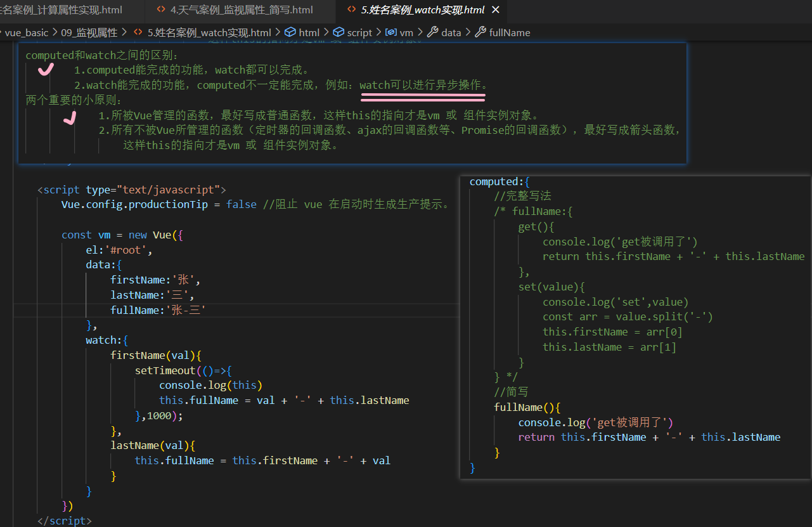Click underlined text 'watch可以进行异步操作'
The image size is (812, 527).
click(x=423, y=85)
